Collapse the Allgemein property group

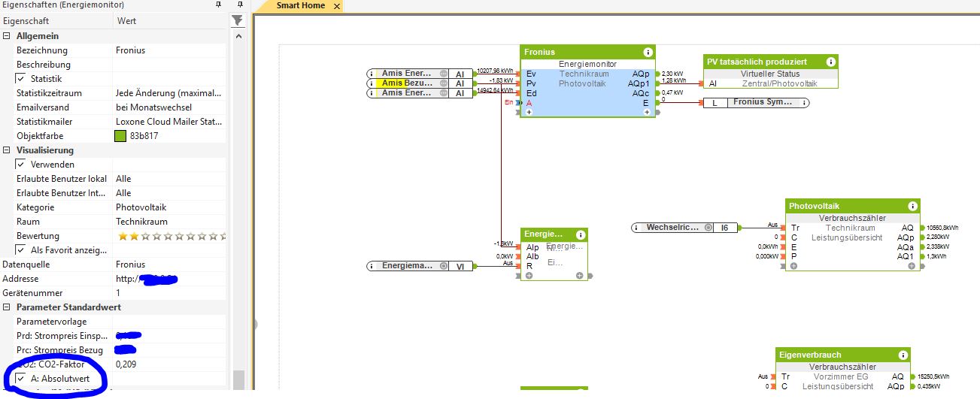pos(7,36)
